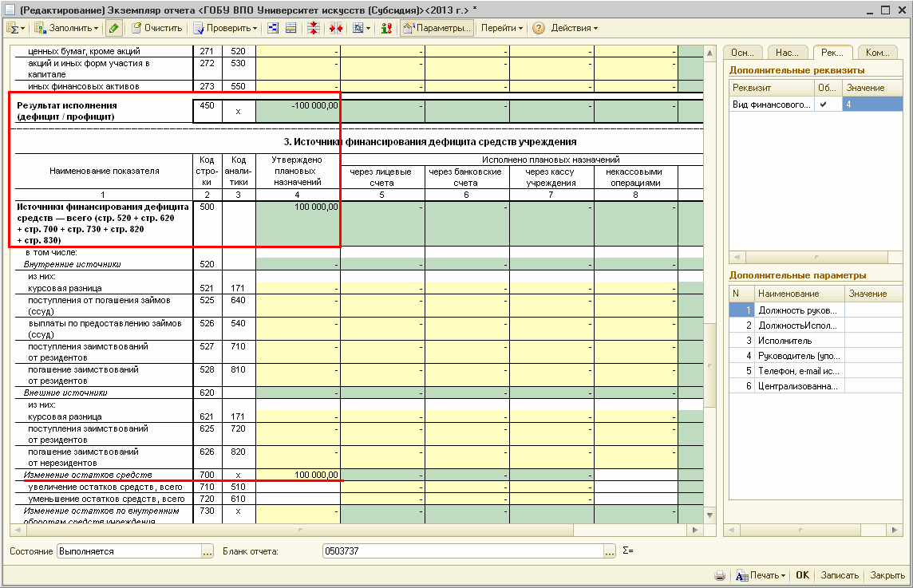Toggle the green pencil edit mode icon
Image resolution: width=913 pixels, height=588 pixels.
(114, 28)
